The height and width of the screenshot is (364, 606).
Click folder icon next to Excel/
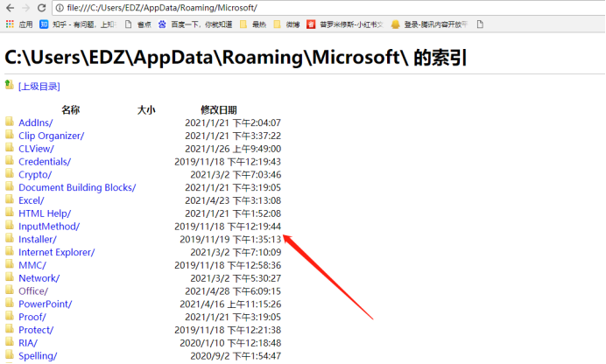click(10, 199)
